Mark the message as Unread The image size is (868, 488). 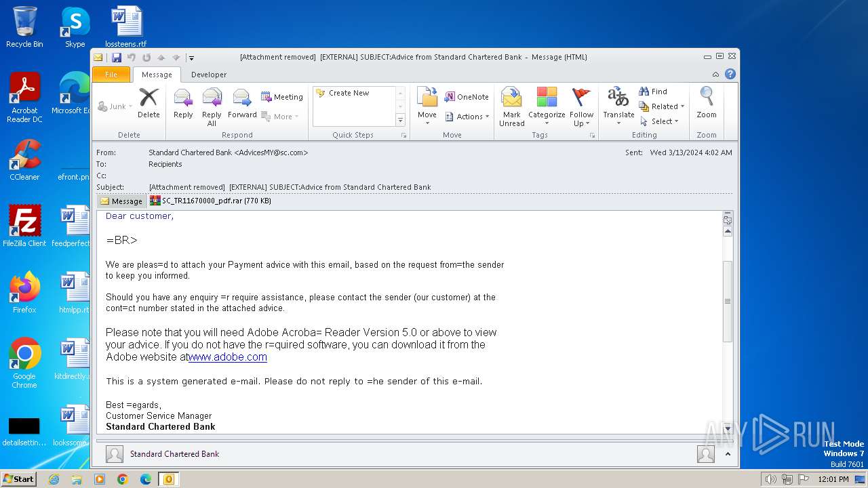pos(511,106)
